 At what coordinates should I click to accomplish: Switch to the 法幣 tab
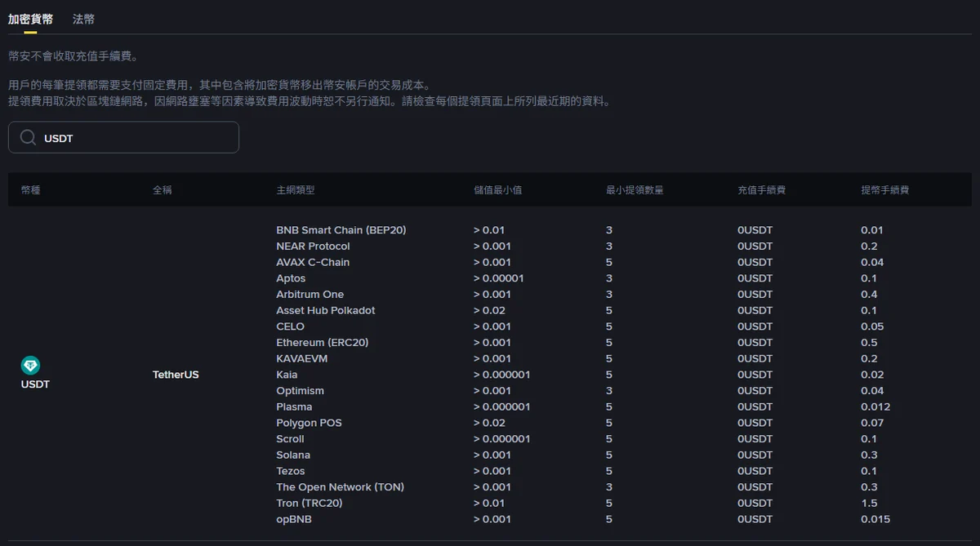point(83,19)
